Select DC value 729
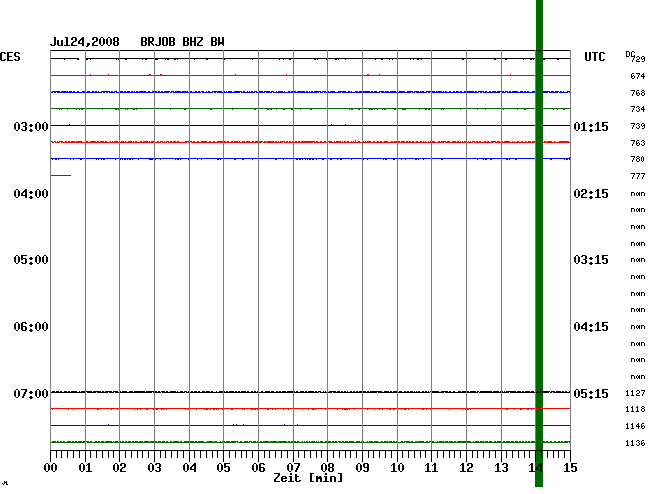This screenshot has width=650, height=494. pyautogui.click(x=638, y=59)
